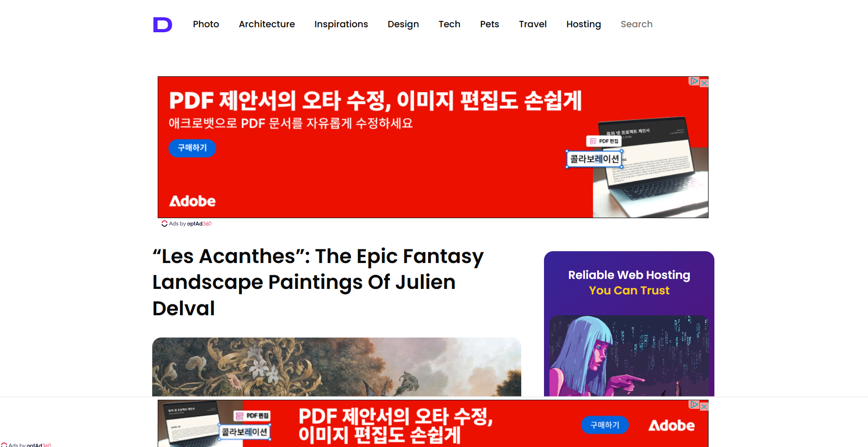Screen dimensions: 868x447
Task: Go to the Inspirations category
Action: click(341, 24)
